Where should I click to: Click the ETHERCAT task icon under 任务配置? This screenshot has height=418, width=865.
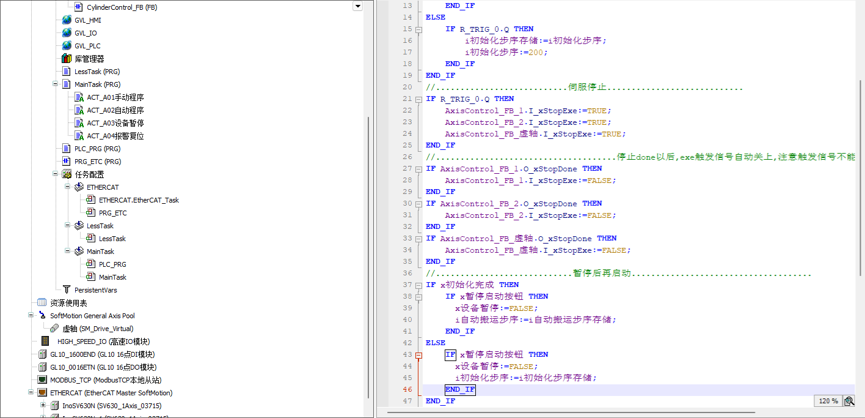click(79, 187)
